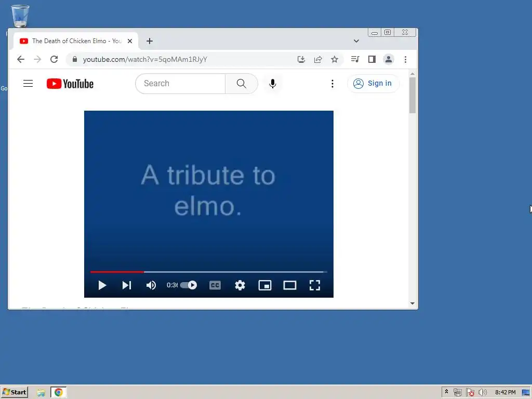Open Action Center flag tray icon
Screen dimensions: 532x399
470,393
